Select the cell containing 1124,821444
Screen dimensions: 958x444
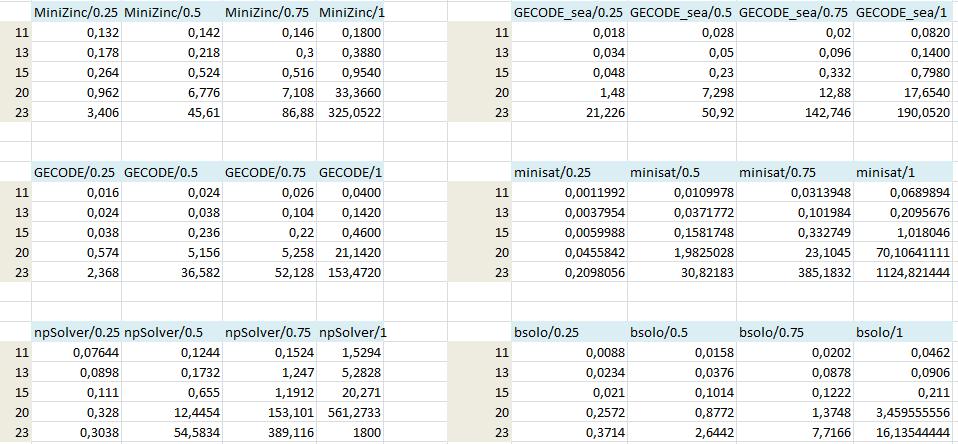click(904, 273)
